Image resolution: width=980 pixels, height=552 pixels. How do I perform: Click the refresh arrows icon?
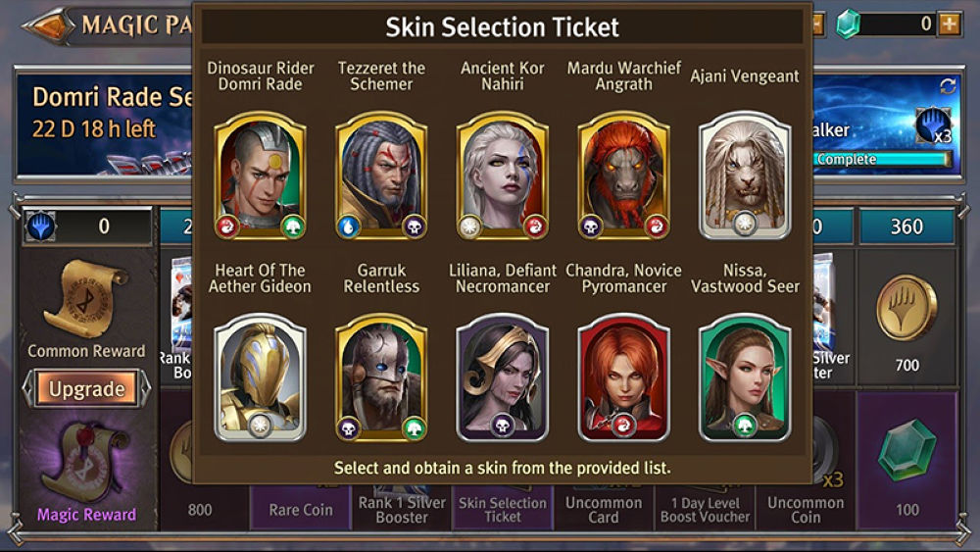tap(948, 86)
